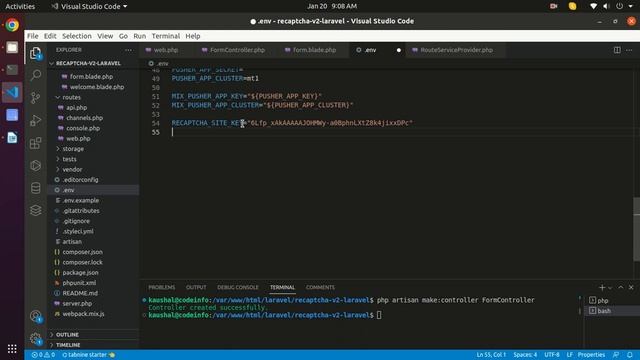Screen dimensions: 640x360
Task: Click Ln 55, Col 1 in status bar
Action: click(491, 355)
